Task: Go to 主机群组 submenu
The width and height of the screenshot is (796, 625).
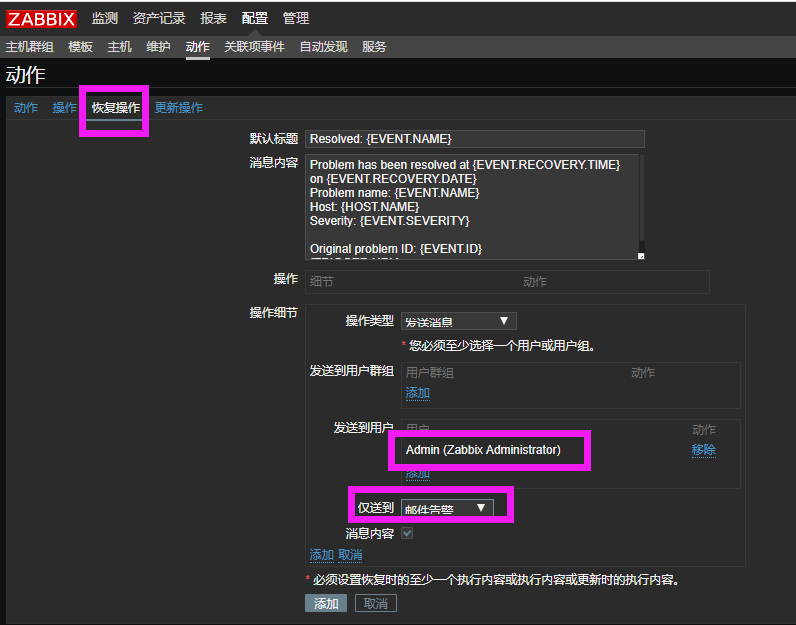Action: 29,47
